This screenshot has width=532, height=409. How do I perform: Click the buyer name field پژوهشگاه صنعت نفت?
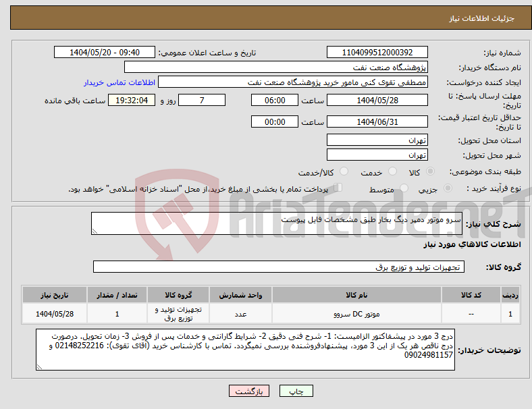[x=276, y=67]
